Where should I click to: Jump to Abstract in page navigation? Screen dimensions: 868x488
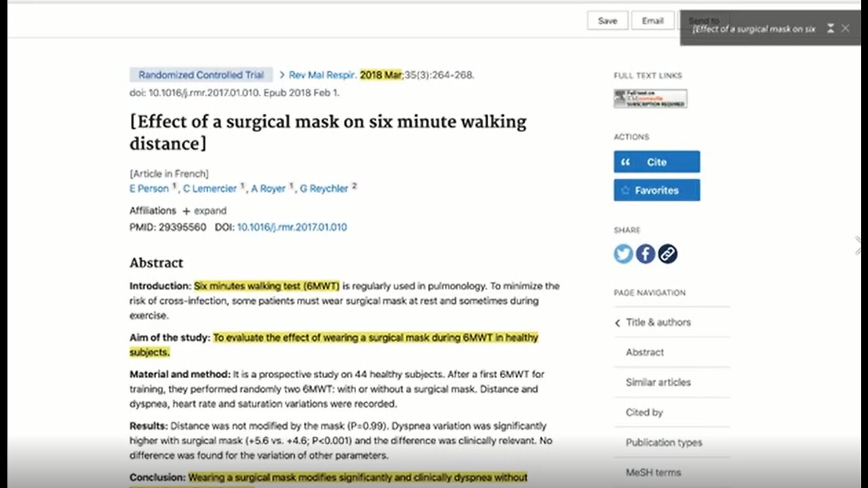[645, 352]
